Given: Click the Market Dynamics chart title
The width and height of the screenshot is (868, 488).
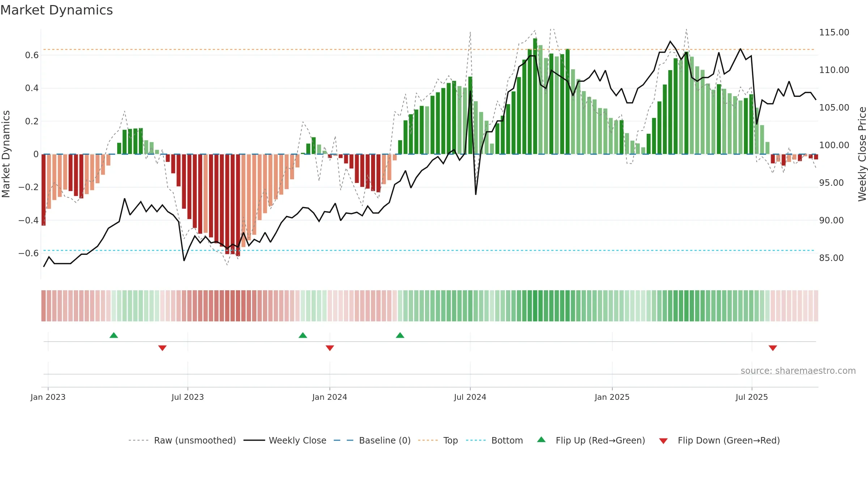Looking at the screenshot, I should (57, 10).
